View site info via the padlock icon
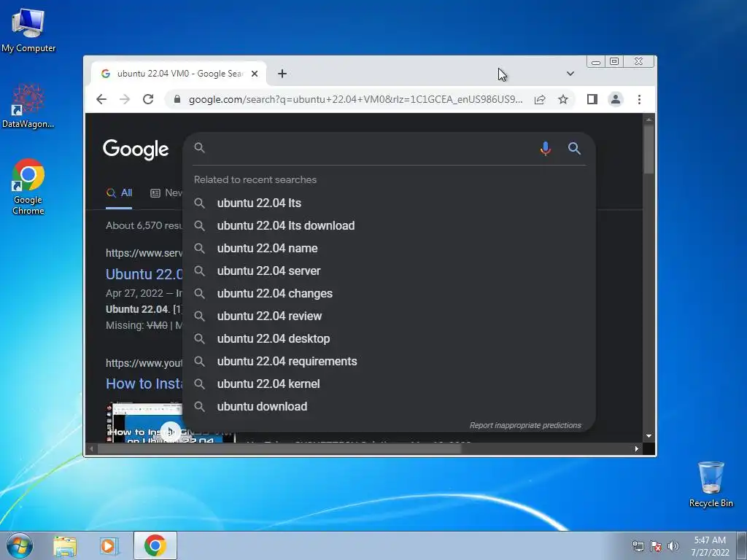The width and height of the screenshot is (747, 560). tap(177, 99)
